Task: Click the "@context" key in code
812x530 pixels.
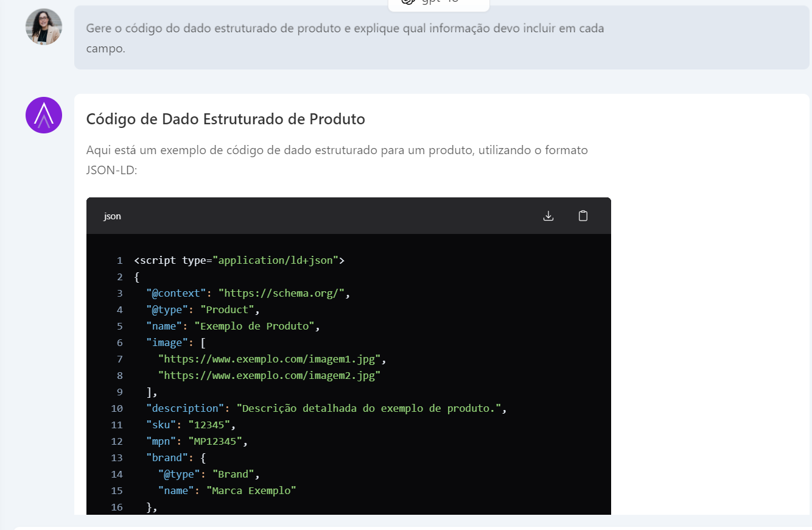Action: pyautogui.click(x=176, y=293)
